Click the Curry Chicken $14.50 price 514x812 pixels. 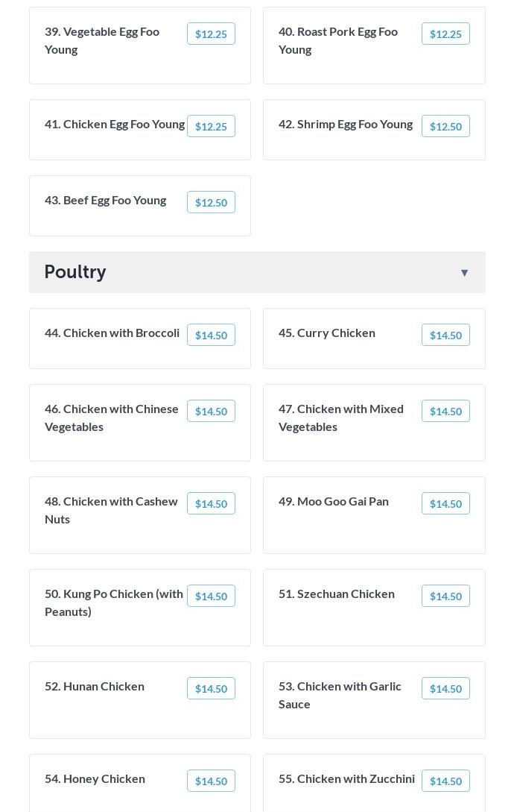[445, 335]
